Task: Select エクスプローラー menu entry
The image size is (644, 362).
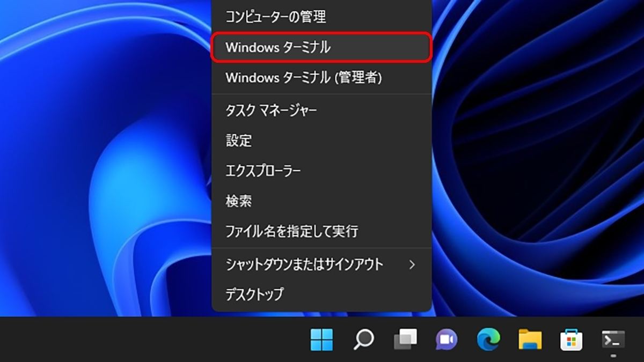Action: pyautogui.click(x=322, y=171)
